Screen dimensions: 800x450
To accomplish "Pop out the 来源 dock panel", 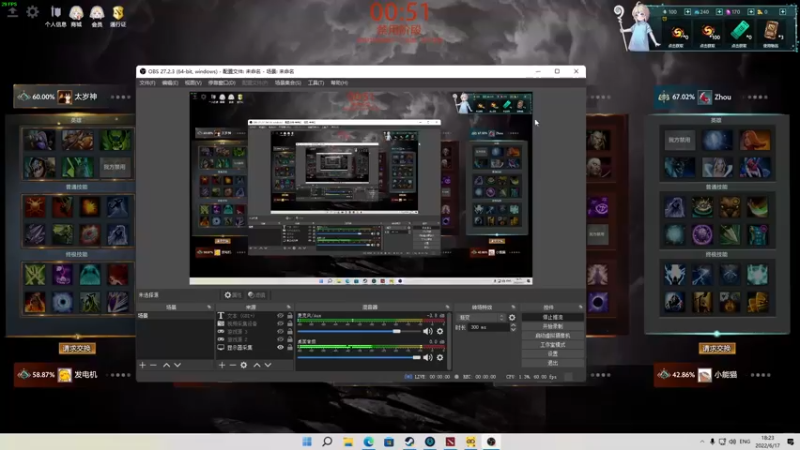I will tap(289, 307).
